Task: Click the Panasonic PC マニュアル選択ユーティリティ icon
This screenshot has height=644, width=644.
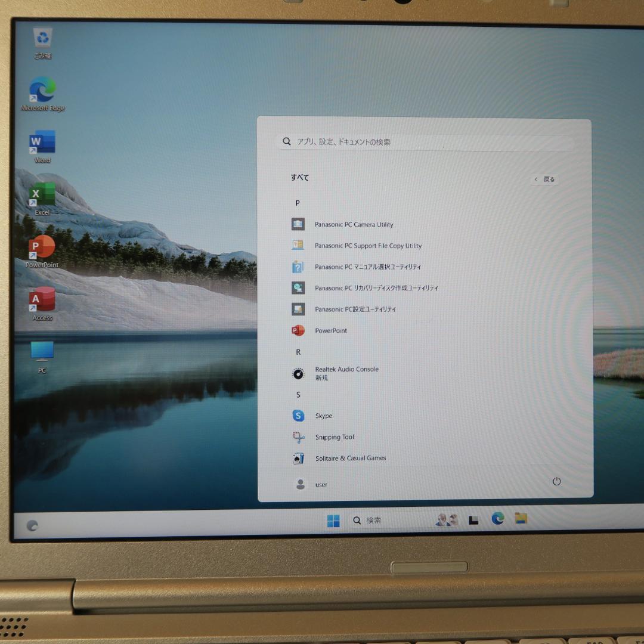Action: click(298, 267)
